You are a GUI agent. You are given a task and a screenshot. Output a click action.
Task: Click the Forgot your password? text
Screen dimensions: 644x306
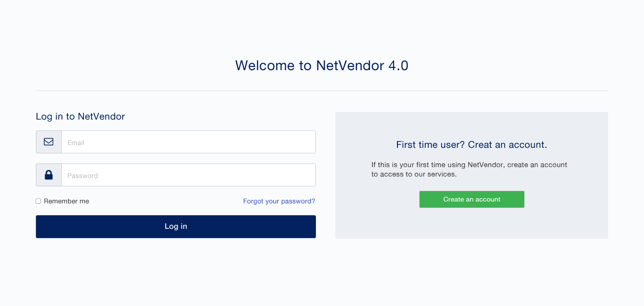click(279, 201)
